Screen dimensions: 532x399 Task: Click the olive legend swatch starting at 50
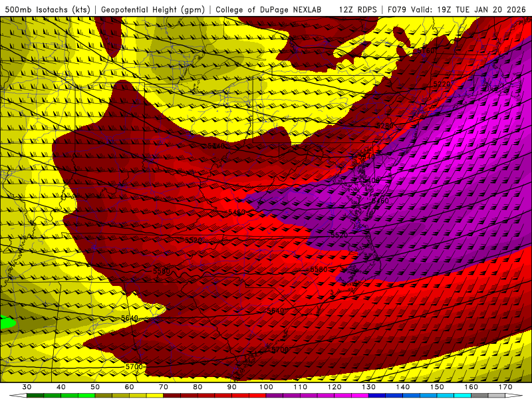click(104, 396)
